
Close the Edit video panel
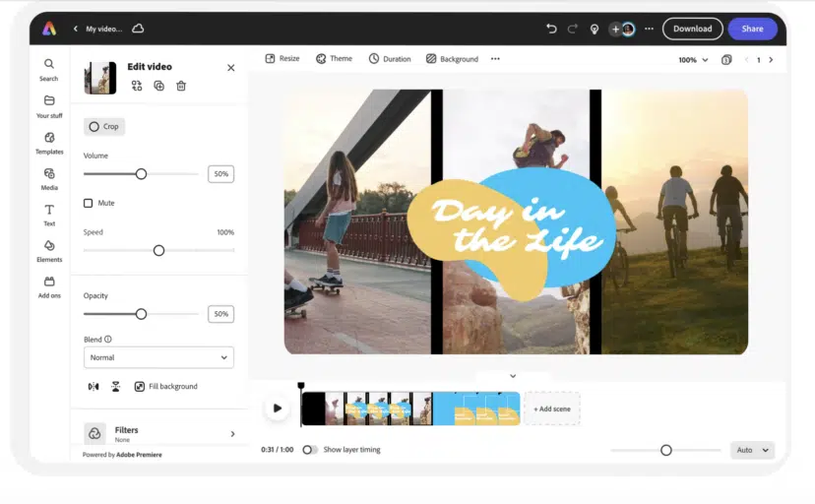(x=230, y=68)
